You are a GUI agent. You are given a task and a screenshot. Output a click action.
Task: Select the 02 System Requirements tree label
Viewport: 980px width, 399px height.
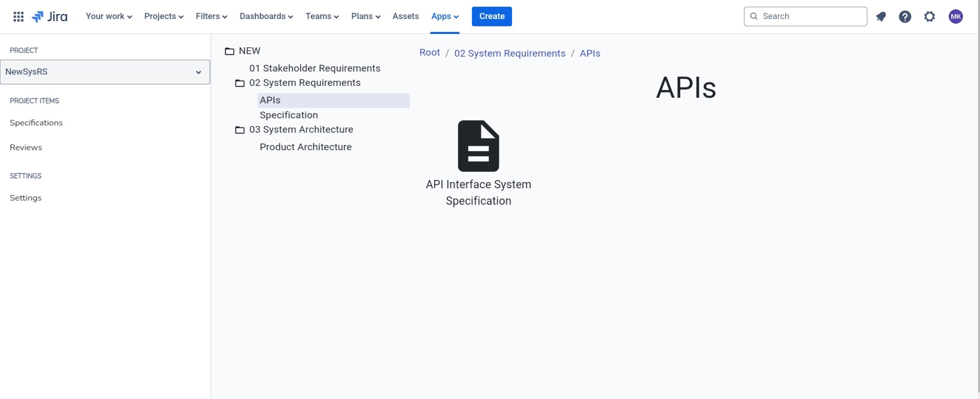[305, 83]
